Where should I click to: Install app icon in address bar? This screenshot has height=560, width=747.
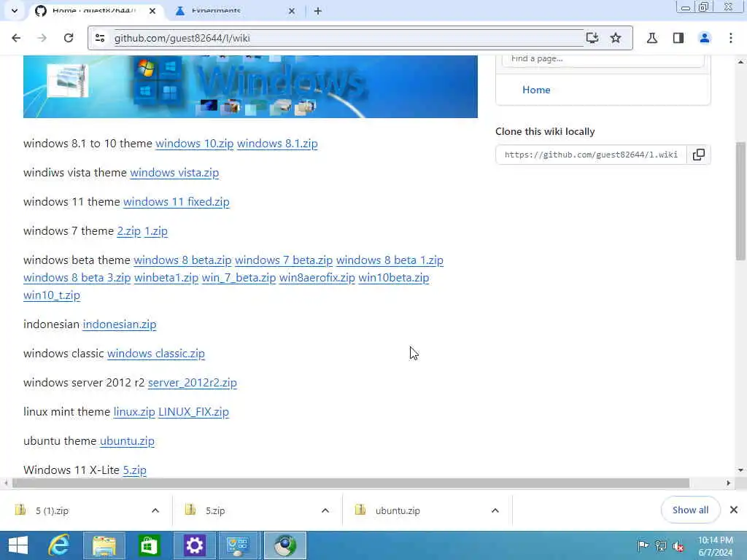(592, 38)
